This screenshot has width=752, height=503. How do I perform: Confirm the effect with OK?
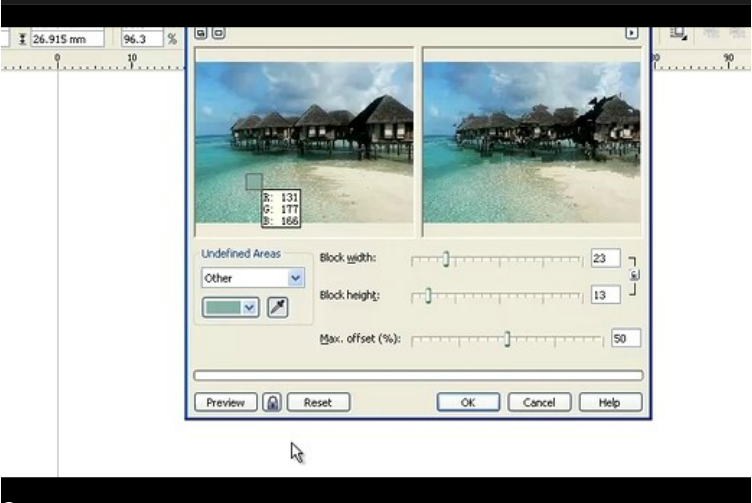click(468, 402)
